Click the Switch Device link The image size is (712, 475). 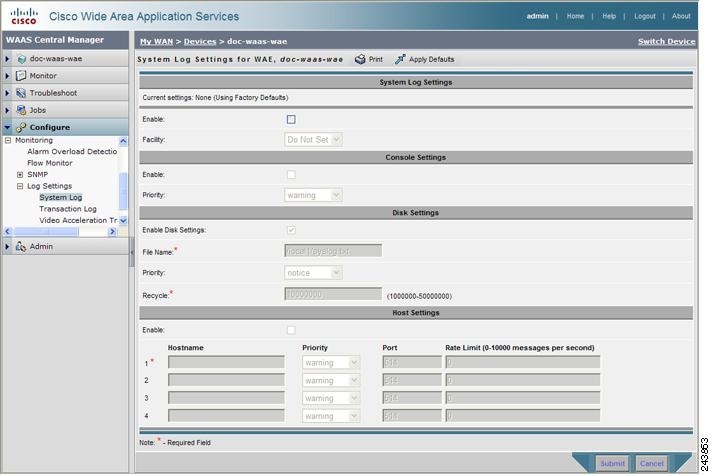pos(666,42)
